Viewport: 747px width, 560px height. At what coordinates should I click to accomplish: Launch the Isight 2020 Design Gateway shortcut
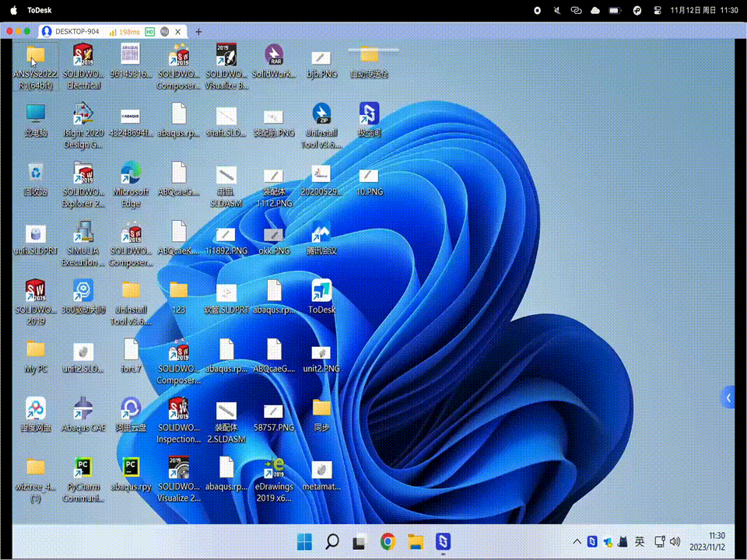coord(83,125)
